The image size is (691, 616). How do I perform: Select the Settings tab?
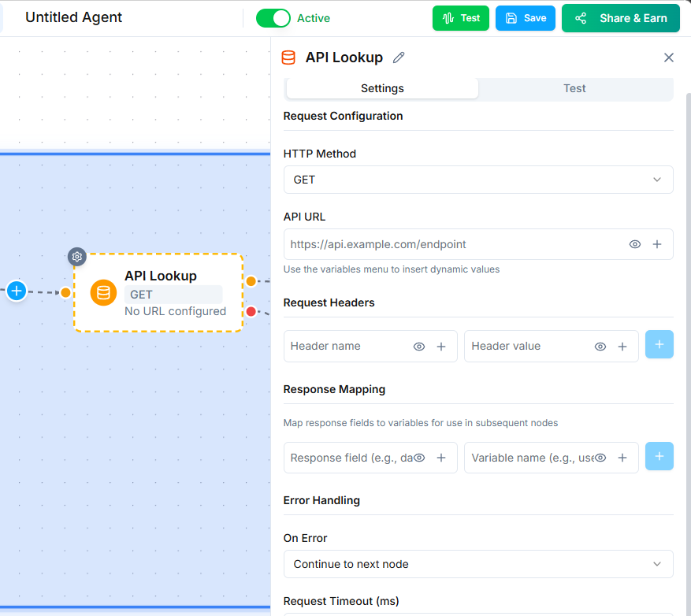(x=382, y=88)
